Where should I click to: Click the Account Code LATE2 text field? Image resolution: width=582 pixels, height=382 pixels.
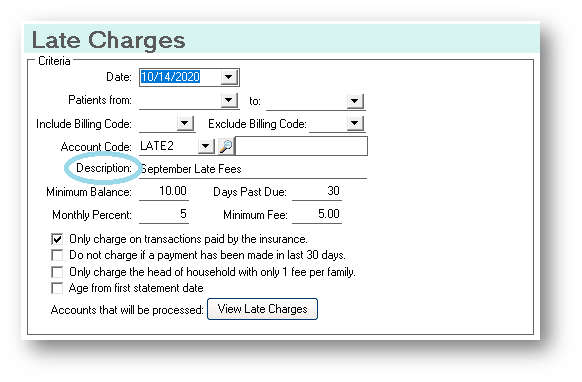(x=169, y=146)
